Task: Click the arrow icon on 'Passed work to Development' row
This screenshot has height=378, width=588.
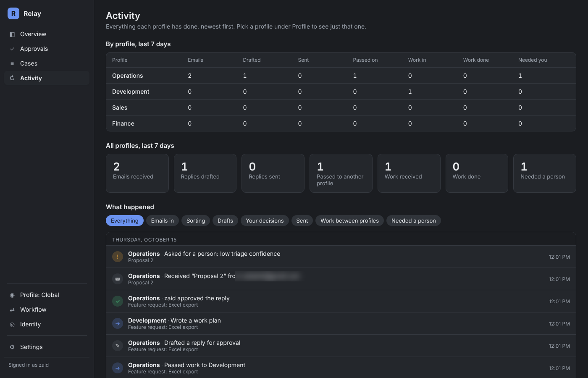Action: click(x=118, y=368)
